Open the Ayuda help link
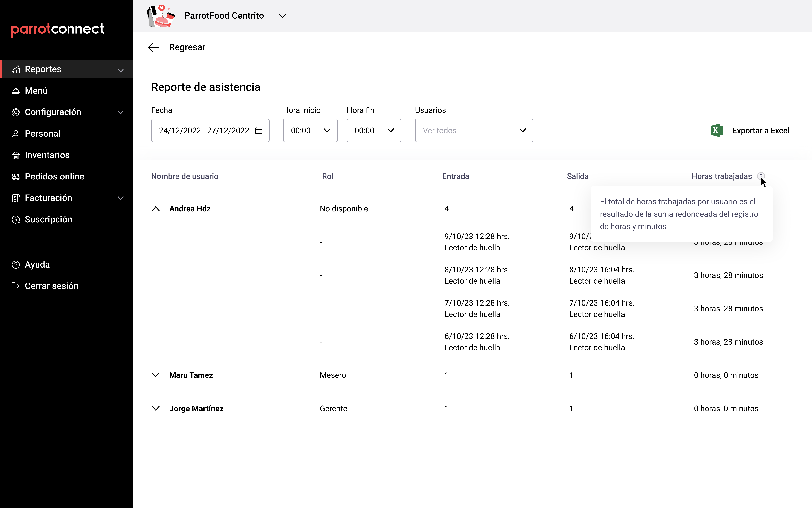812x508 pixels. pyautogui.click(x=37, y=264)
